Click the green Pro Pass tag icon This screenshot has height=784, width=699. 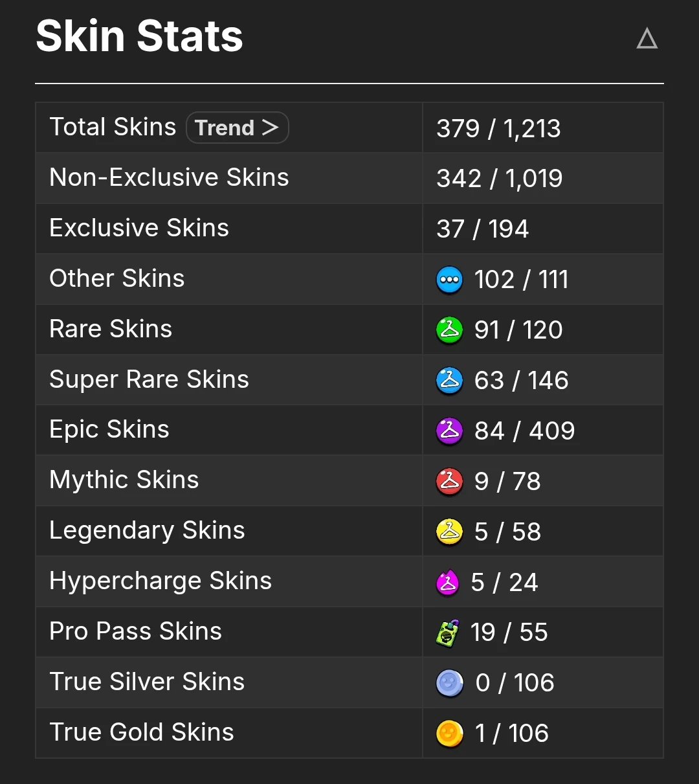(447, 633)
